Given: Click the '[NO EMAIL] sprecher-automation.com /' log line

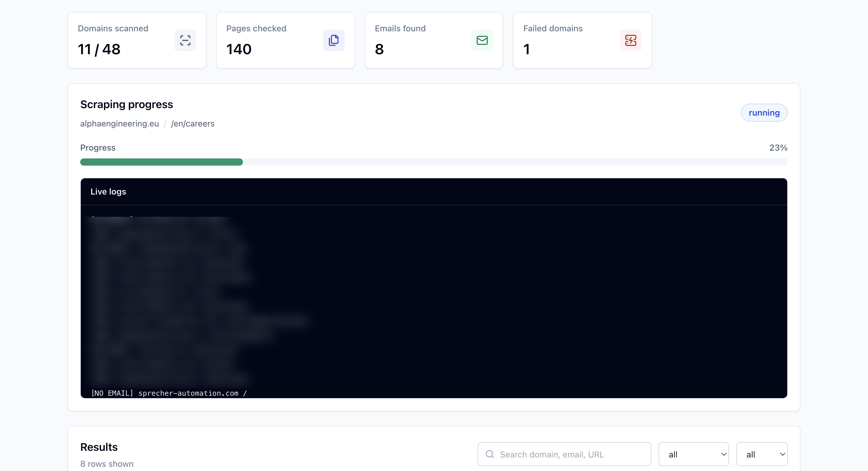Looking at the screenshot, I should pos(169,393).
